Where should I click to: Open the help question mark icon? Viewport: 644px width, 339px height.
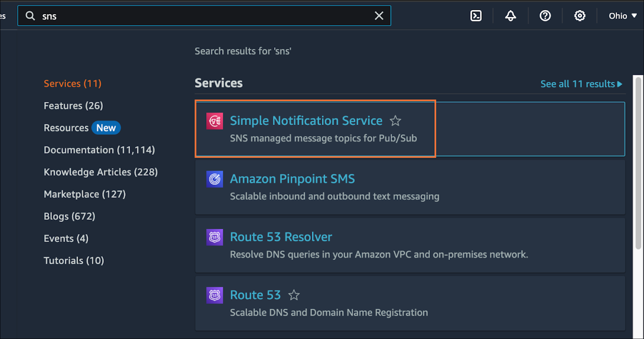[545, 16]
